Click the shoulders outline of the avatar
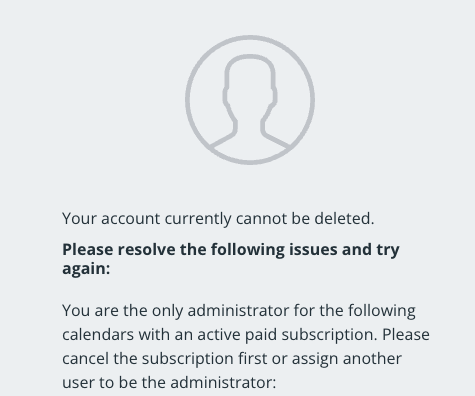 [250, 138]
